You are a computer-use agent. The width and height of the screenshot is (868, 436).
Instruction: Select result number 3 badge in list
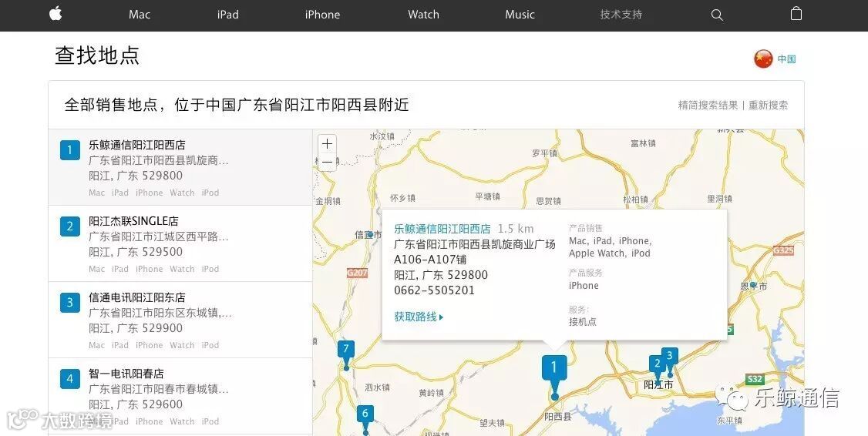69,303
